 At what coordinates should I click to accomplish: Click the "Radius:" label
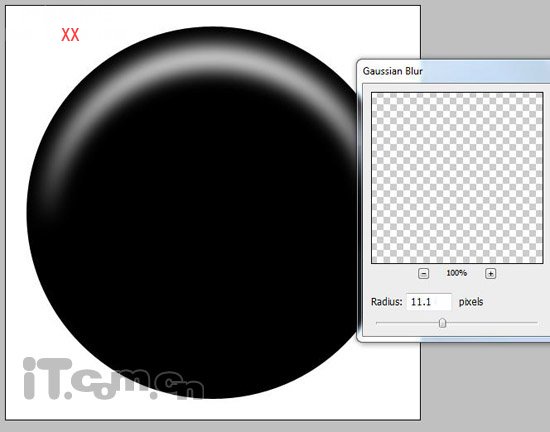coord(387,302)
